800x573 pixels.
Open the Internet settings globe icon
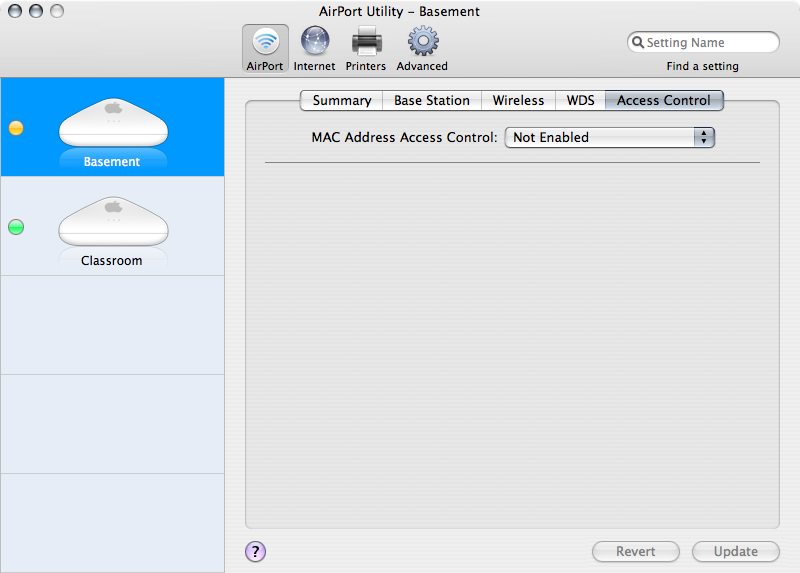pyautogui.click(x=315, y=41)
